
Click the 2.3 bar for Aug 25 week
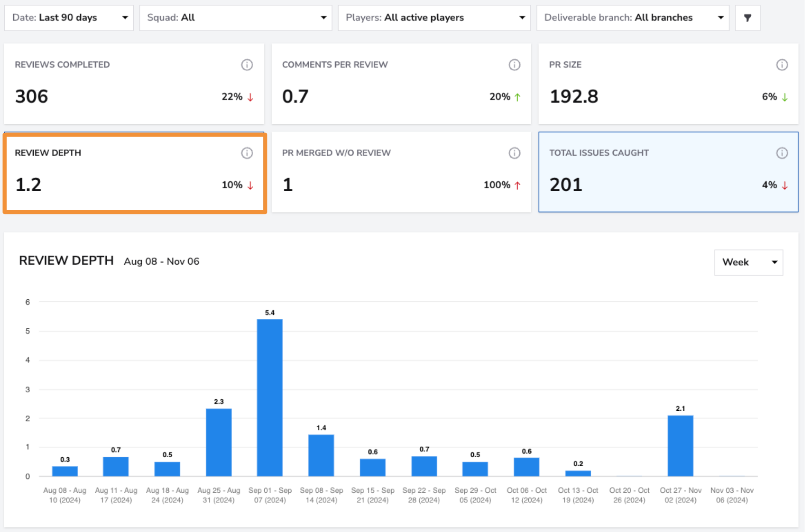click(219, 442)
